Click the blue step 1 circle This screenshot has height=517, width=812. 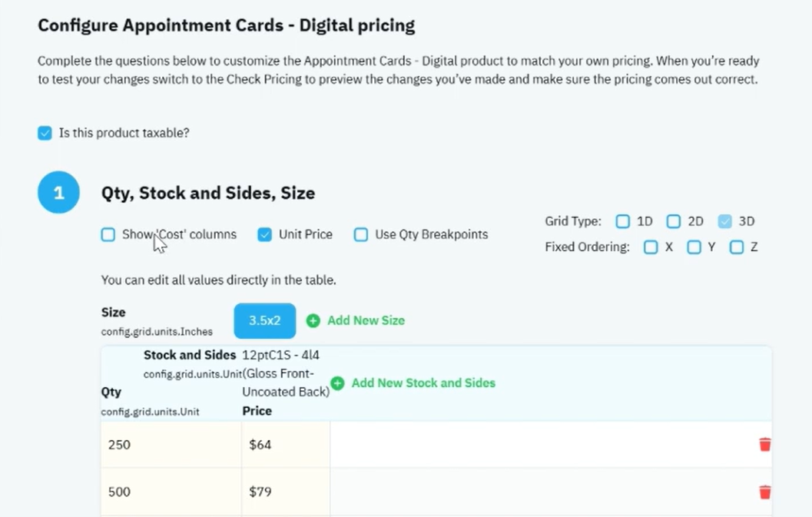click(58, 192)
